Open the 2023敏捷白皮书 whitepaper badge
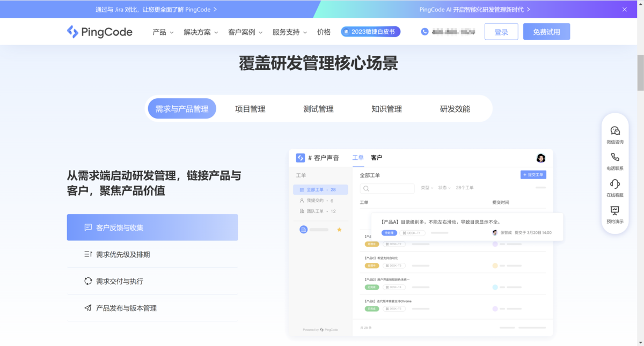This screenshot has width=644, height=346. pos(370,32)
